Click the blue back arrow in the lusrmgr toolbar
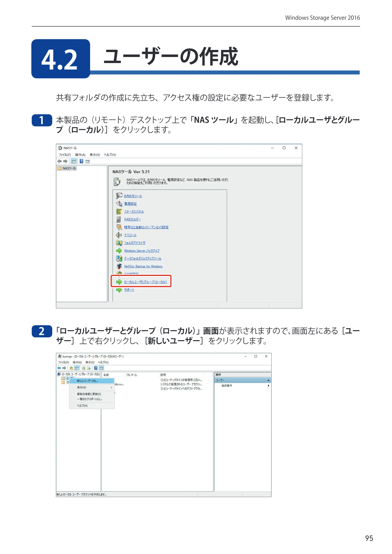 click(59, 368)
